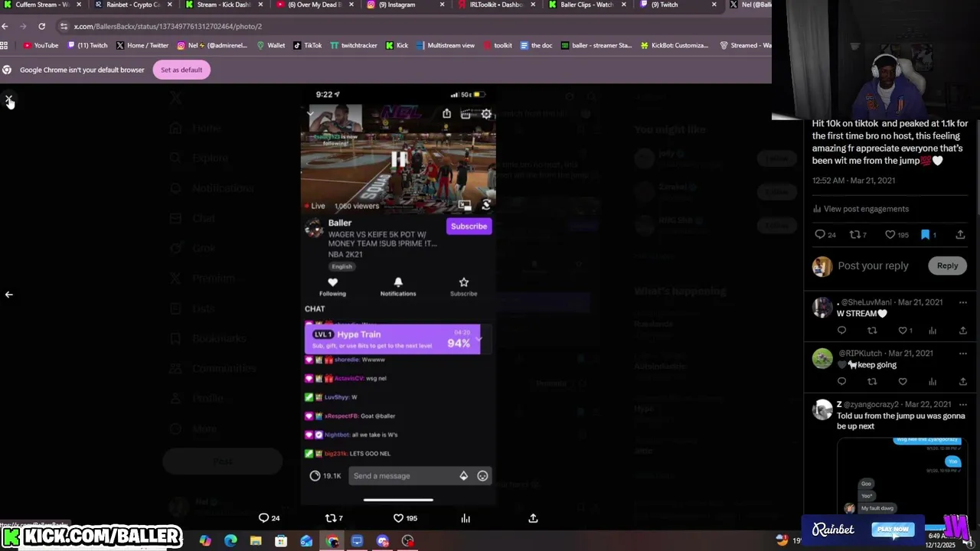Reload the page
Image resolution: width=980 pixels, height=551 pixels.
[41, 26]
